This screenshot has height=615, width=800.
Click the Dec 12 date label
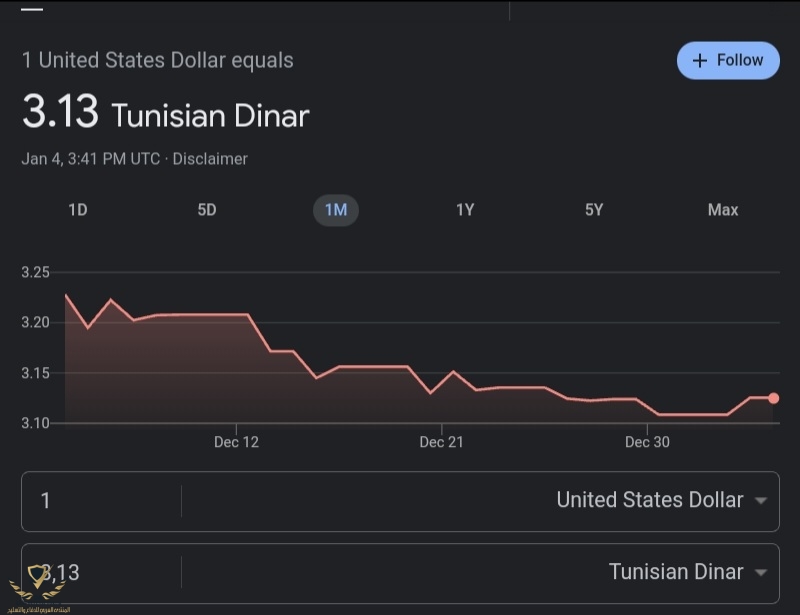point(236,442)
